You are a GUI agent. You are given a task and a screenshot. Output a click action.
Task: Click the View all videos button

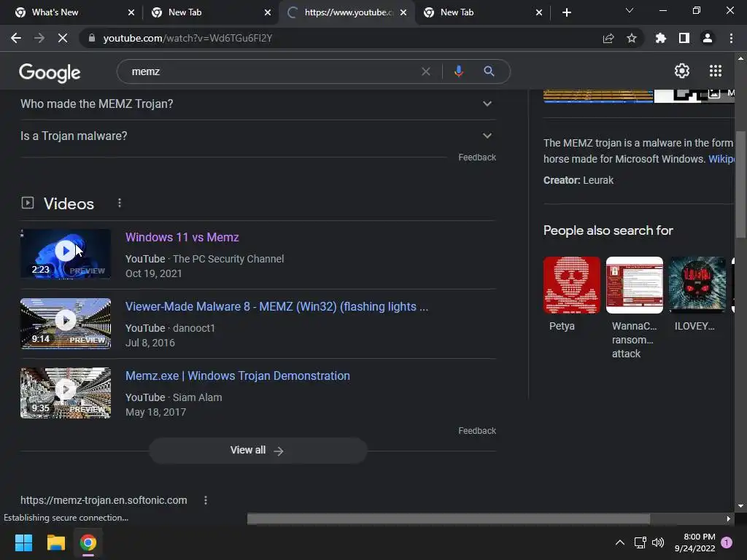coord(258,451)
